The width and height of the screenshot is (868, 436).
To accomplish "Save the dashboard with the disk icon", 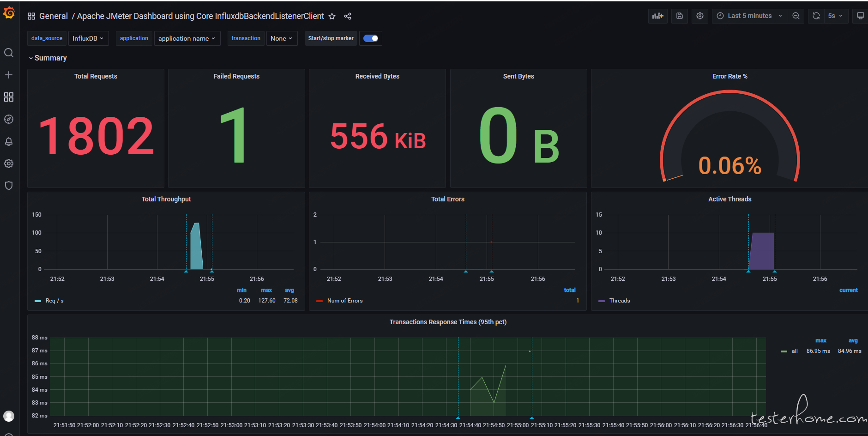I will coord(680,16).
